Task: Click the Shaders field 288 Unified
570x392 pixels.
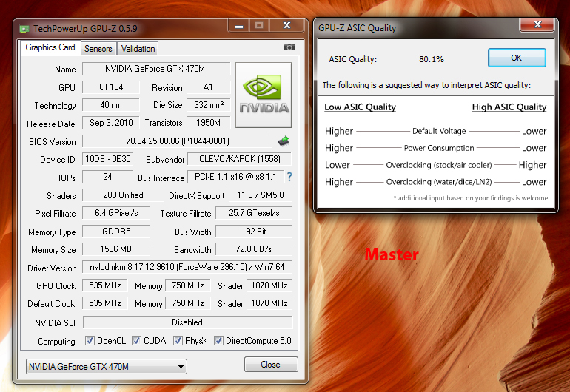Action: 123,195
